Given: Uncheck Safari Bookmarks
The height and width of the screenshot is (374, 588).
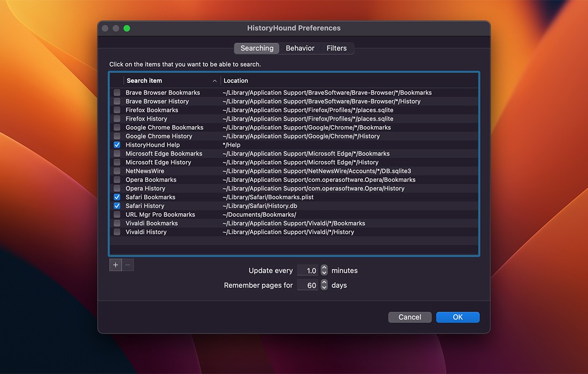Looking at the screenshot, I should tap(117, 197).
